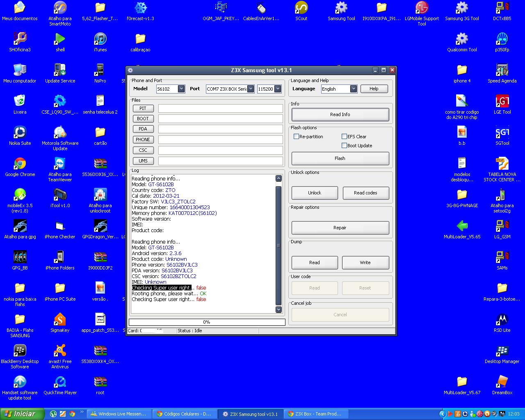Click the Read codes button

[365, 193]
